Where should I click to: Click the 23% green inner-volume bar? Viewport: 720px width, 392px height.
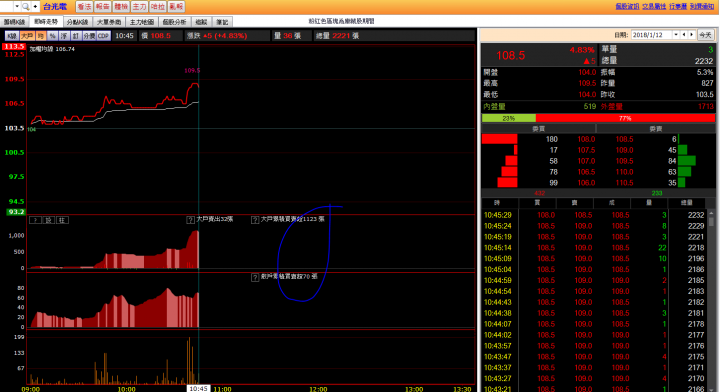[x=509, y=118]
